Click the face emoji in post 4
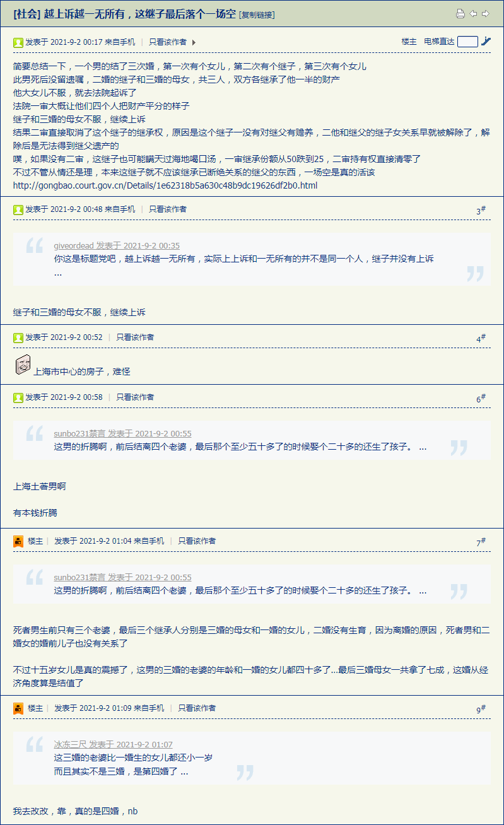The width and height of the screenshot is (504, 825). point(23,365)
